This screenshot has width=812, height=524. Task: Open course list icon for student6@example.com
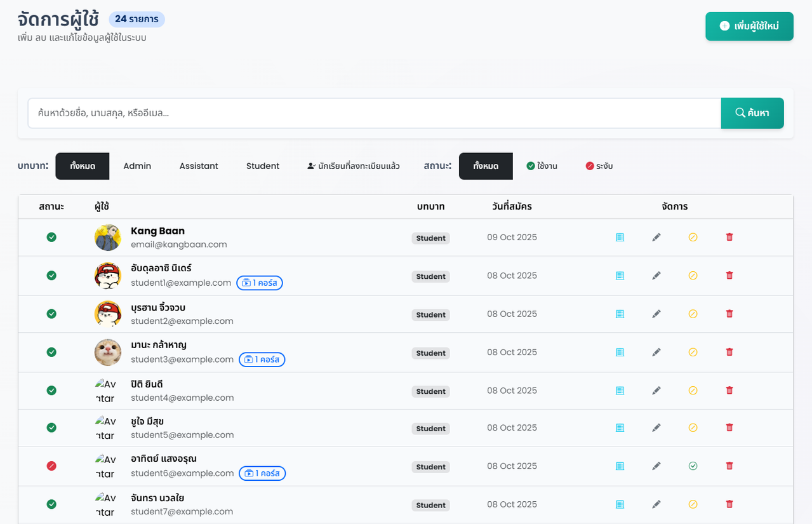(620, 466)
